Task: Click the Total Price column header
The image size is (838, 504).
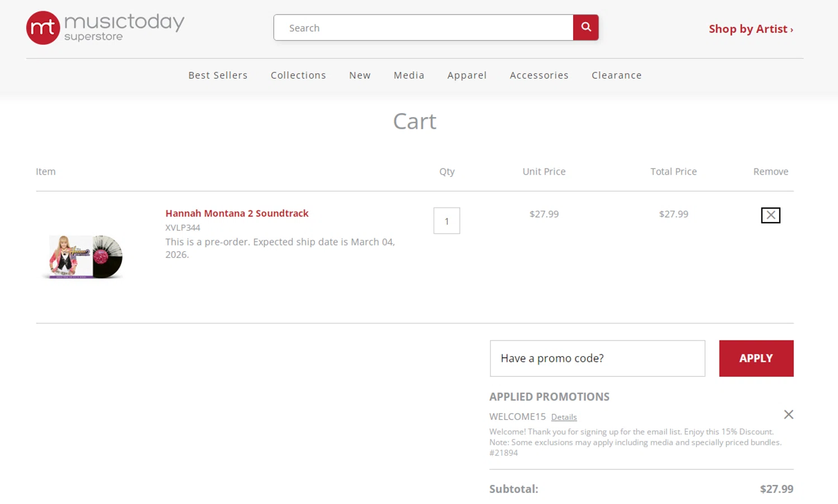Action: click(674, 171)
